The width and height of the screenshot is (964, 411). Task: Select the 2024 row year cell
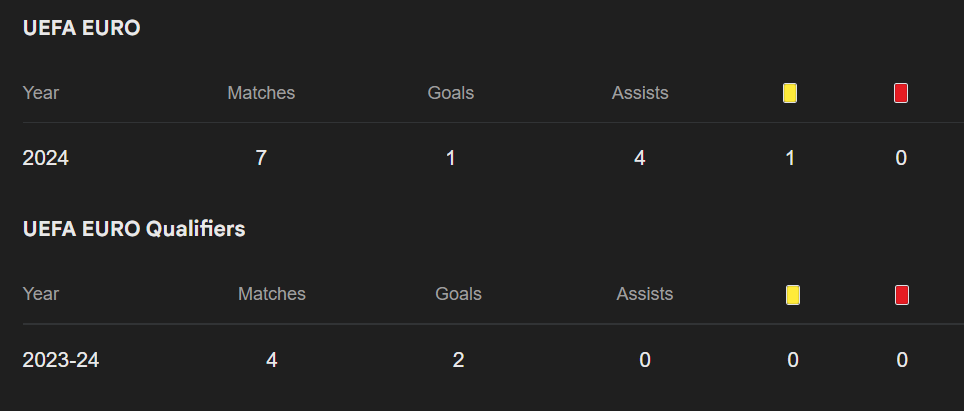(46, 157)
